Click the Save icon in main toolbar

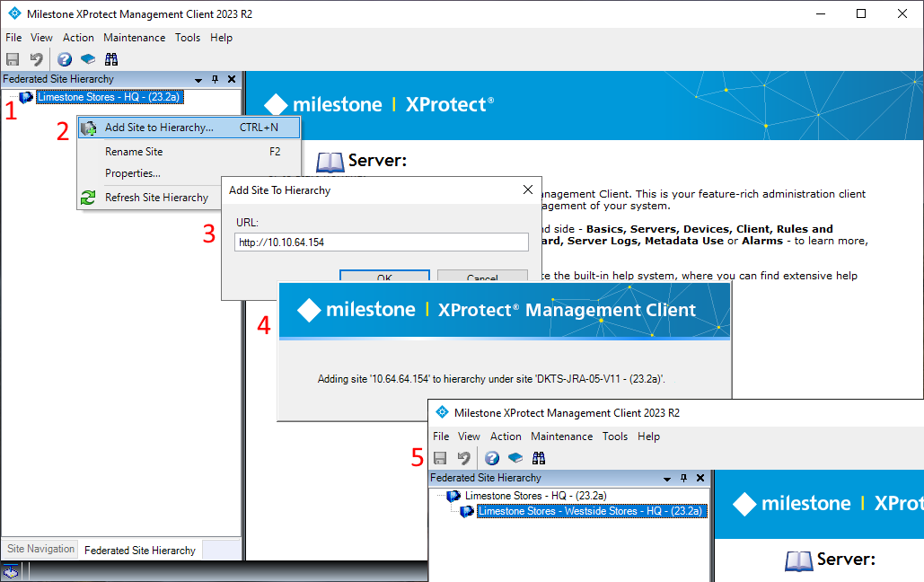click(x=13, y=59)
